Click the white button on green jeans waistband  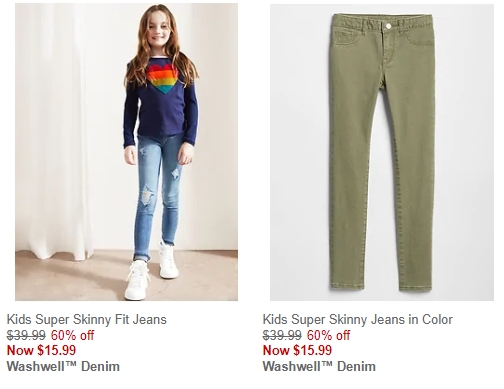(388, 26)
